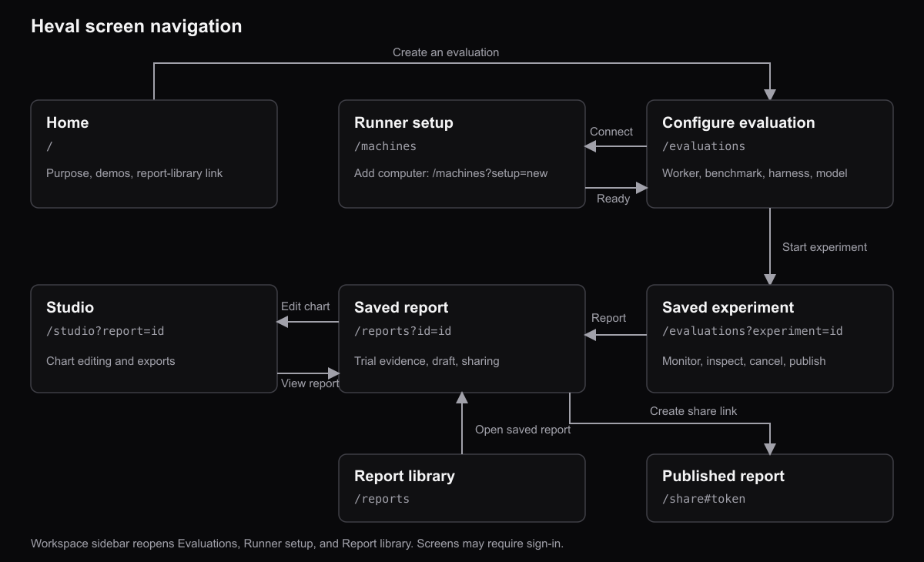Click the "Report" arrow label
Screen dimensions: 924x562
608,318
